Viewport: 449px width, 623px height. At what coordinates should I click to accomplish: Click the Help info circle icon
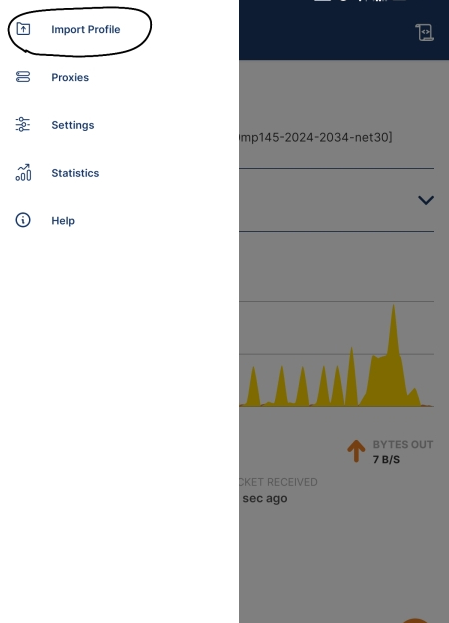[23, 220]
